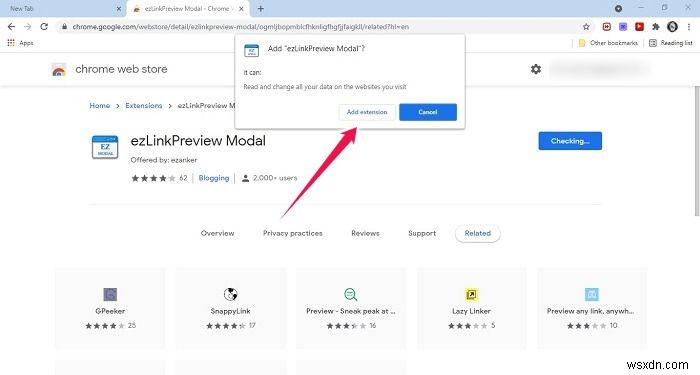Screen dimensions: 700x375
Task: Open the Preview - Sneak peak magnifier icon
Action: point(351,294)
